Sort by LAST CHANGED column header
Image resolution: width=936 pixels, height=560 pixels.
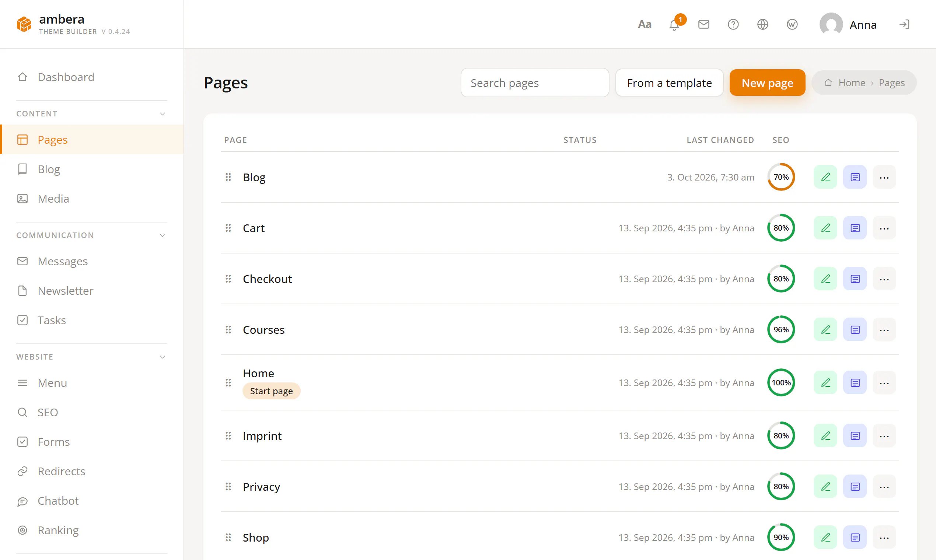pyautogui.click(x=720, y=140)
